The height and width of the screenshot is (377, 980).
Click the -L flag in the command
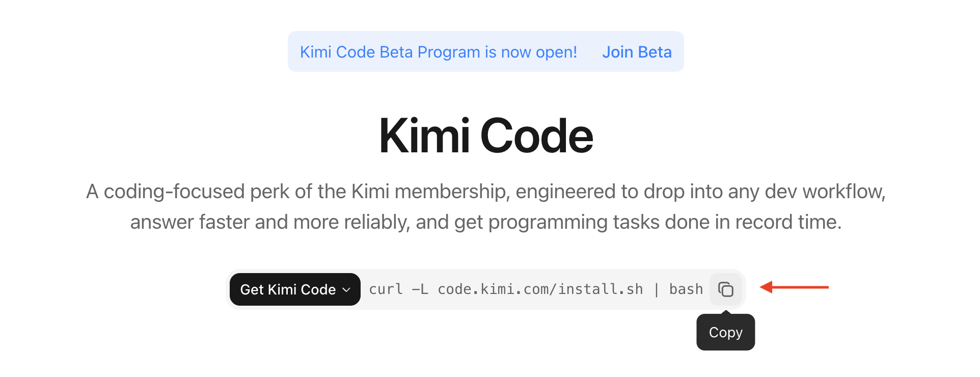[420, 289]
